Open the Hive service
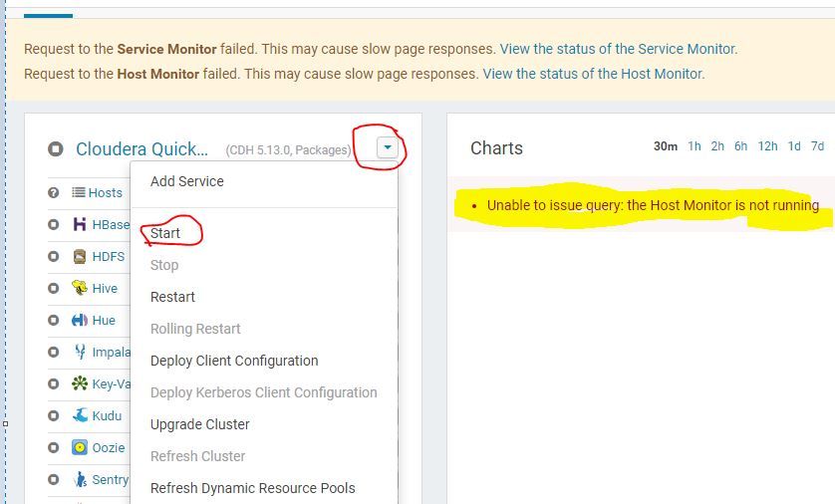 [x=105, y=289]
